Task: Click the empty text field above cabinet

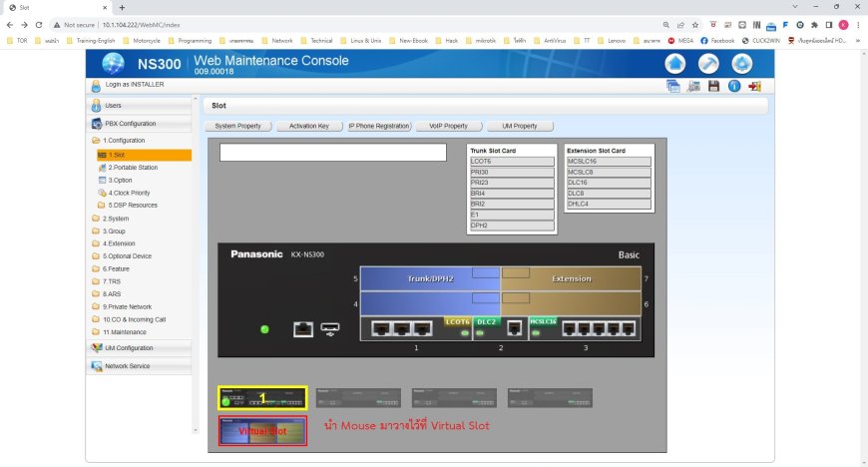Action: [x=332, y=153]
